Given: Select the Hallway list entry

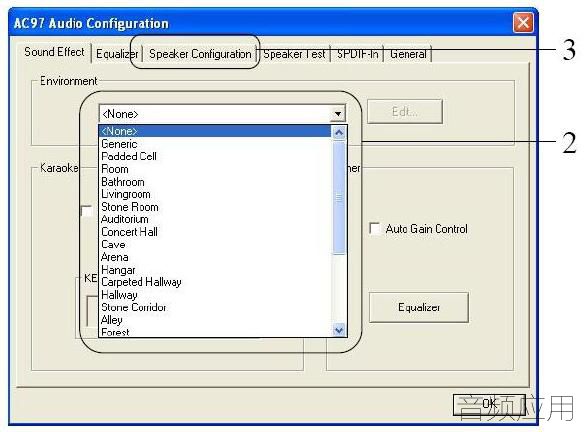Looking at the screenshot, I should [x=215, y=294].
